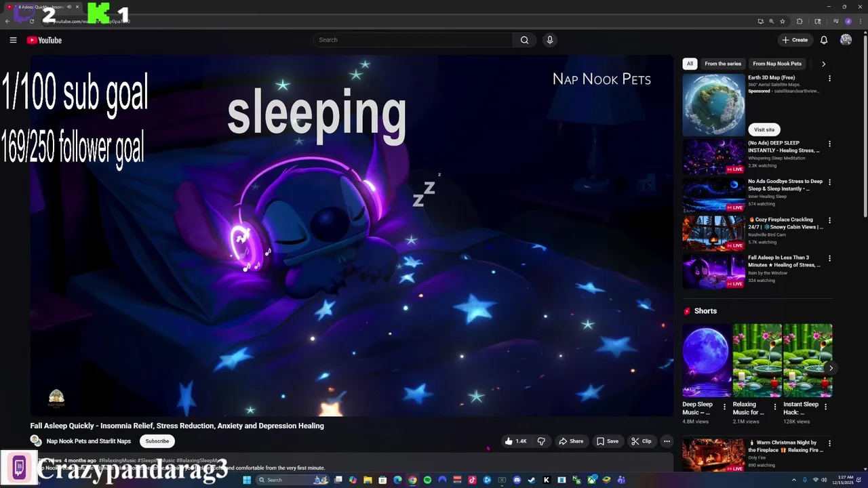Click the Nap Nook watermark in video corner

(x=56, y=399)
